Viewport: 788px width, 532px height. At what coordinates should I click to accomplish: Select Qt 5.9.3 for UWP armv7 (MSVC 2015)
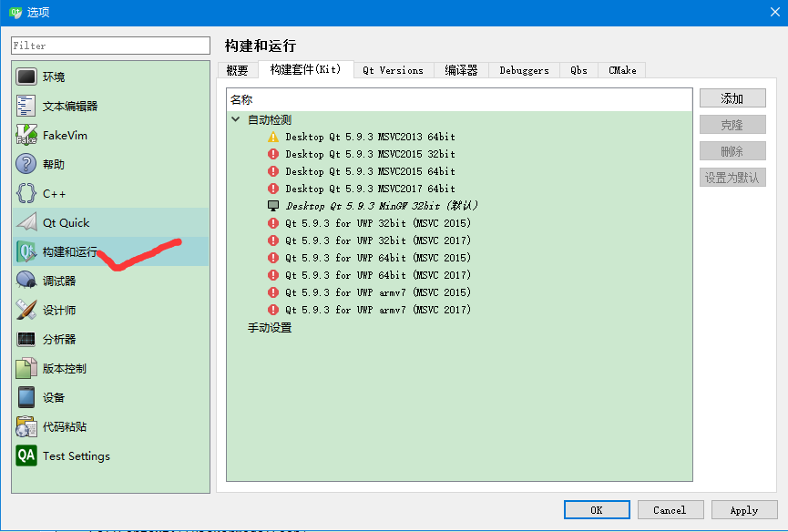pos(378,292)
